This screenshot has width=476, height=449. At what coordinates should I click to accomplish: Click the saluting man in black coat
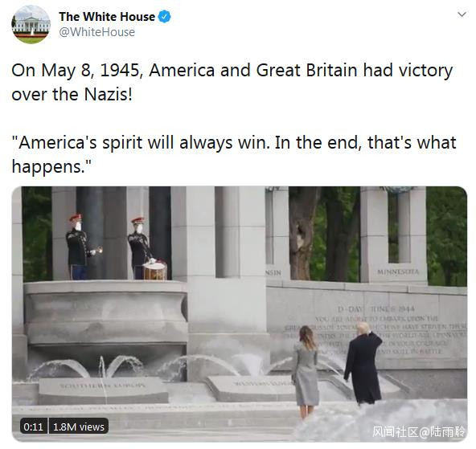tap(363, 364)
